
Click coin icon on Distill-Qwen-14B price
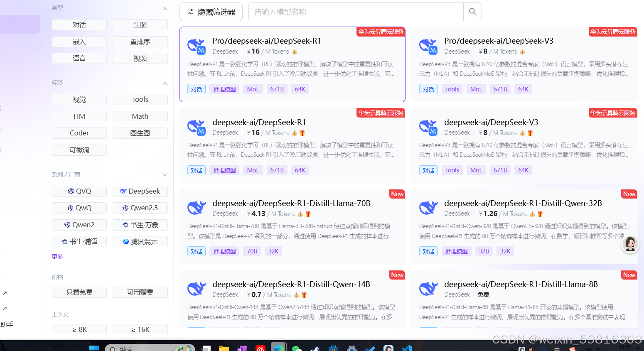point(297,295)
